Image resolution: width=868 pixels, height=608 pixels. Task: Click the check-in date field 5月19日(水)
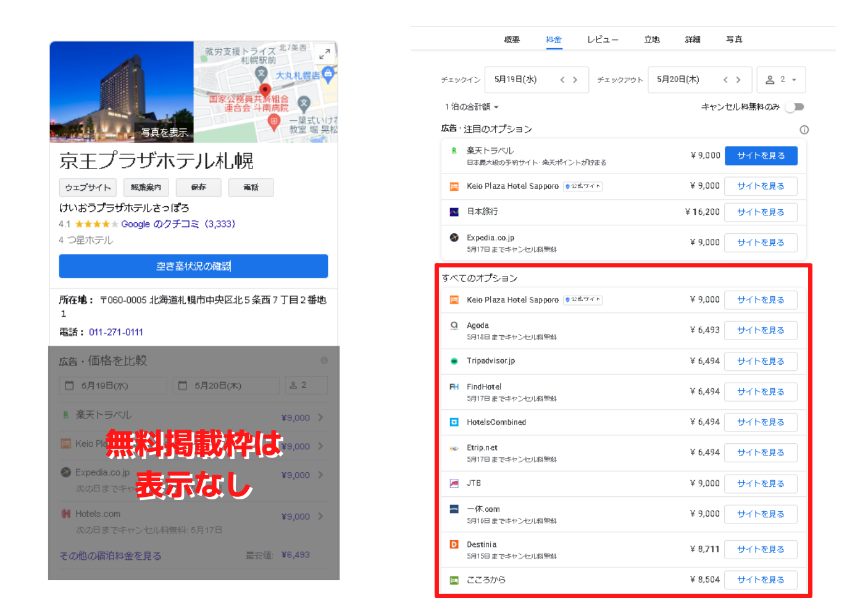tap(536, 80)
